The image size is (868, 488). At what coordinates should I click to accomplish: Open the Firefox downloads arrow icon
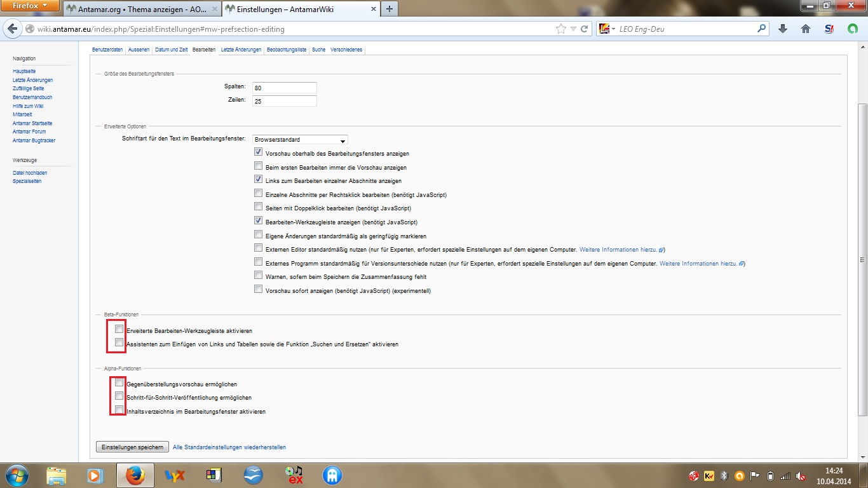783,29
